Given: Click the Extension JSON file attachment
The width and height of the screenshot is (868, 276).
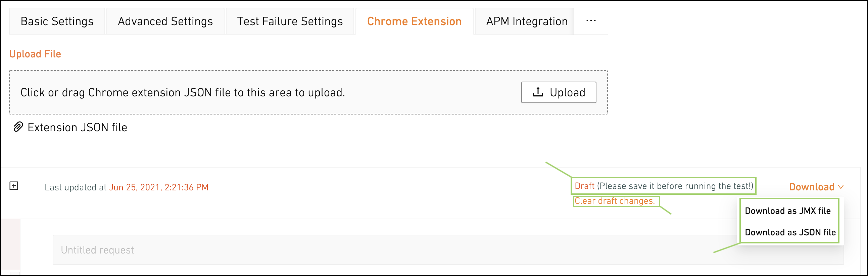Looking at the screenshot, I should click(x=77, y=127).
